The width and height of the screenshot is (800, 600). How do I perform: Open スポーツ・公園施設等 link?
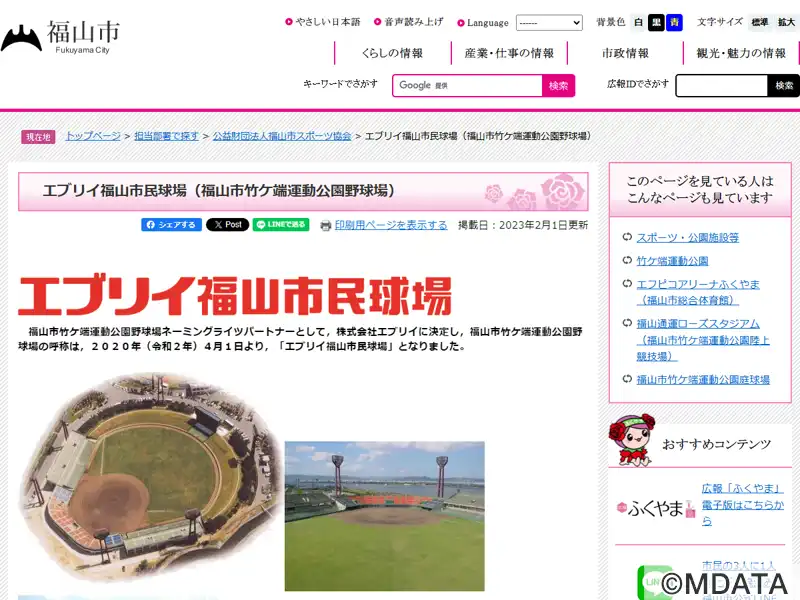point(687,237)
